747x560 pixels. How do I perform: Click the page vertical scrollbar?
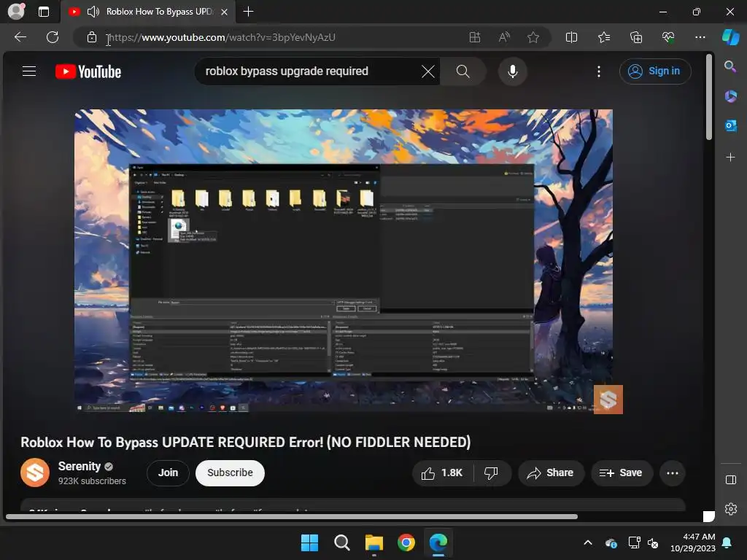(x=709, y=98)
